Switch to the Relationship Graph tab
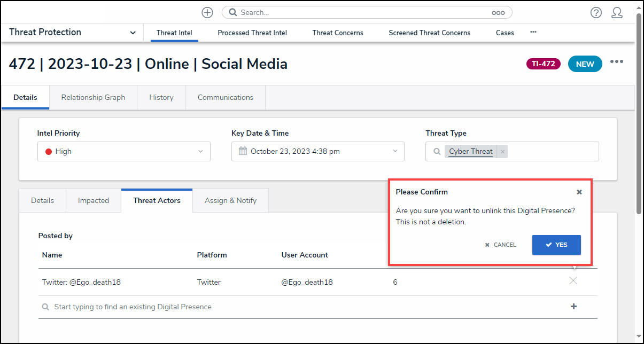The width and height of the screenshot is (644, 344). (93, 98)
